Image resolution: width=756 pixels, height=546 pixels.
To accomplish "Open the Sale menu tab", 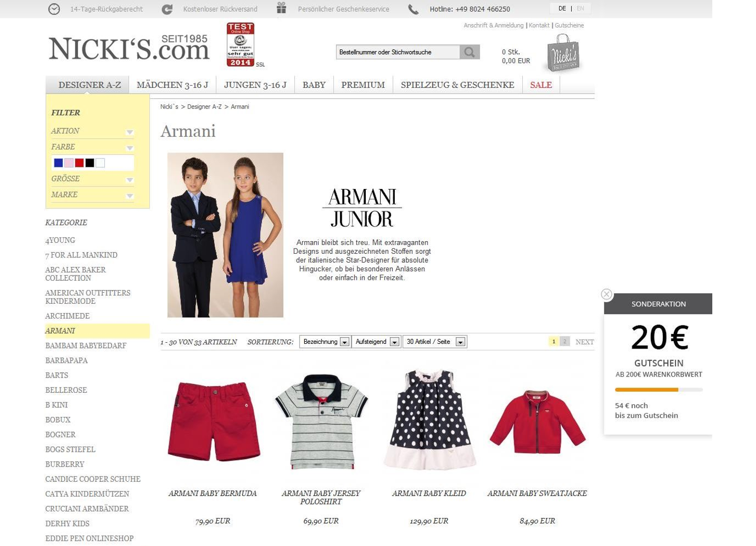I will (x=541, y=85).
